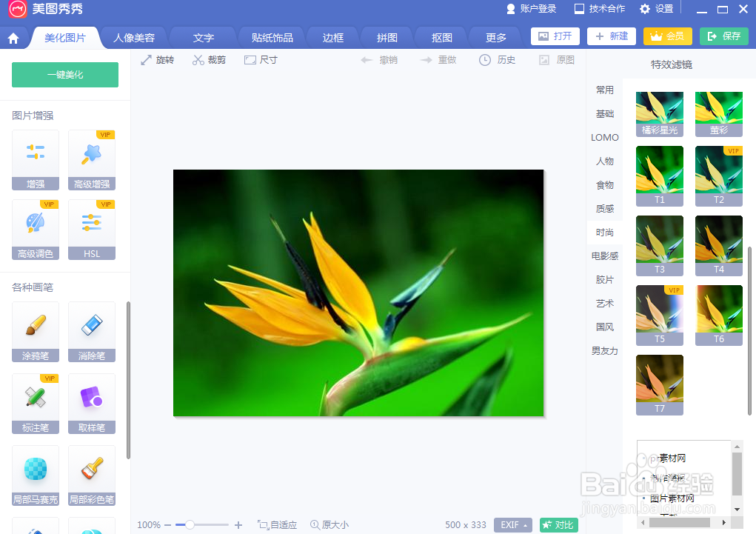
Task: Apply the T4 filter thumbnail
Action: (719, 246)
